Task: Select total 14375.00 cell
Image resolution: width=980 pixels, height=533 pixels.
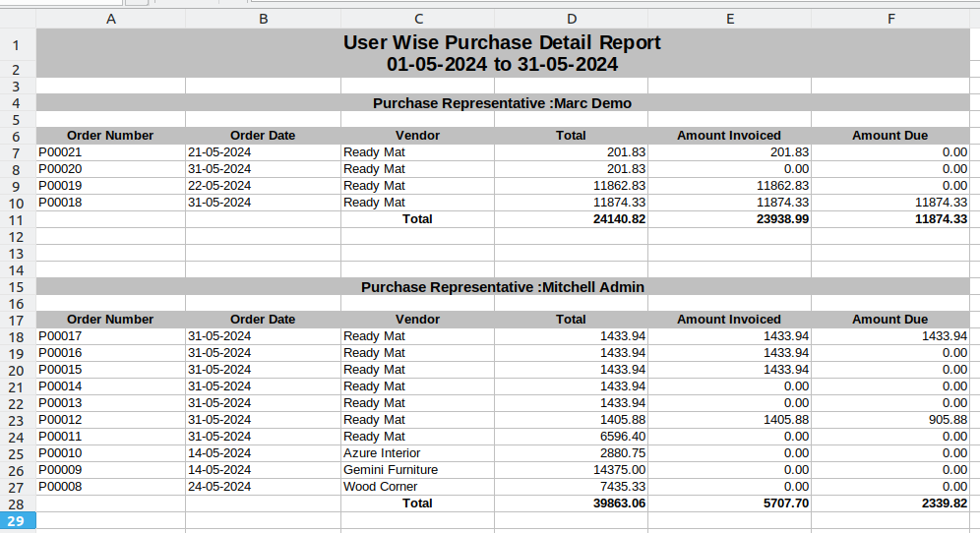Action: [571, 470]
